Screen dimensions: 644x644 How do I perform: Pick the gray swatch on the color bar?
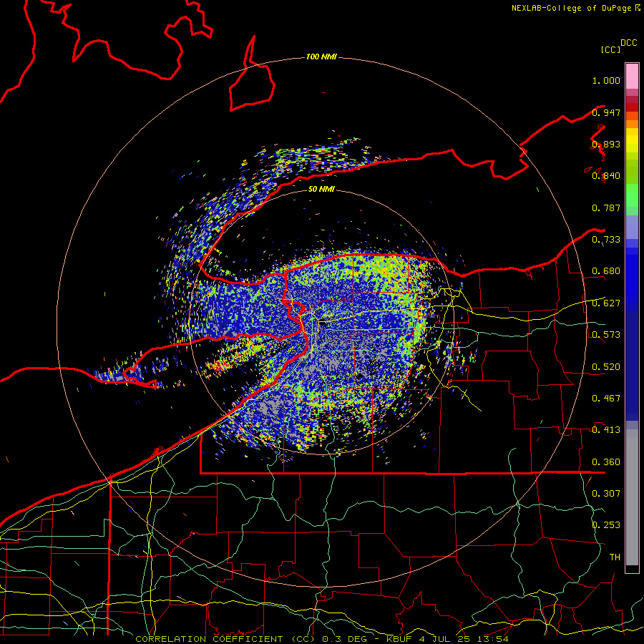(632, 497)
